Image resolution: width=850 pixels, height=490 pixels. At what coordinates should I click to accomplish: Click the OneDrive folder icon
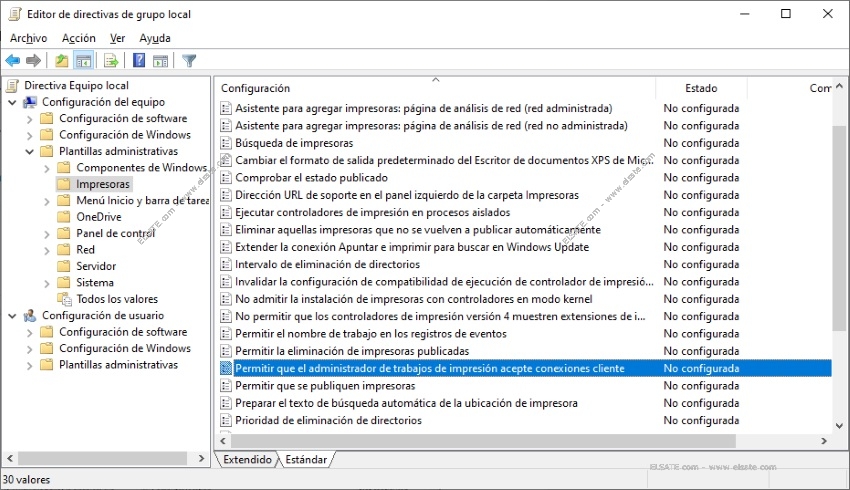click(63, 217)
